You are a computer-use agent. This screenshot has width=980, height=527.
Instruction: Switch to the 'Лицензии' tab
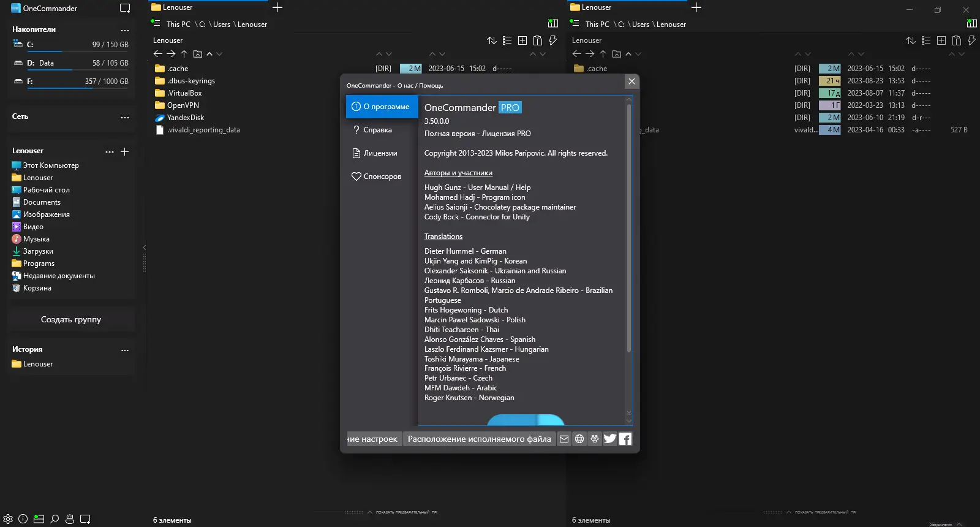click(x=382, y=153)
